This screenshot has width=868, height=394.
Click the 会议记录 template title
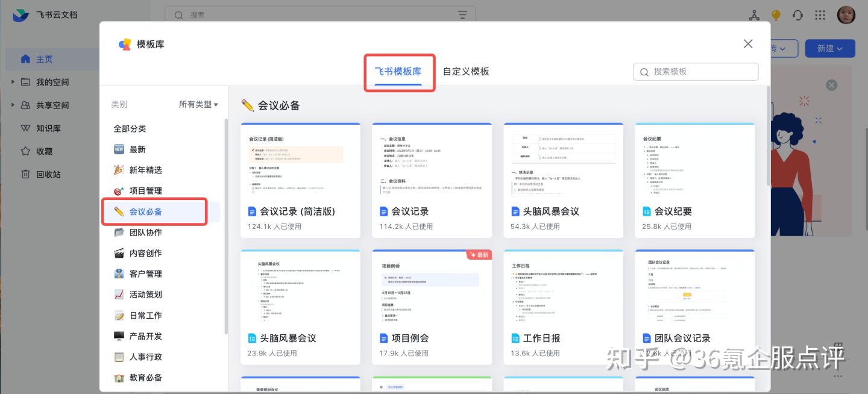tap(410, 211)
